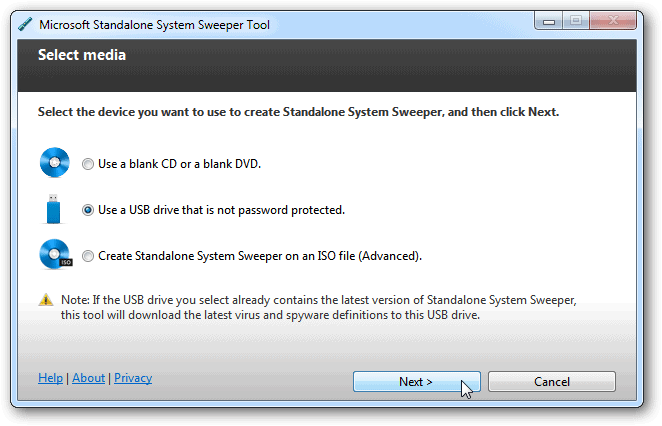
Task: Click the System Sweeper title bar icon
Action: pyautogui.click(x=25, y=24)
